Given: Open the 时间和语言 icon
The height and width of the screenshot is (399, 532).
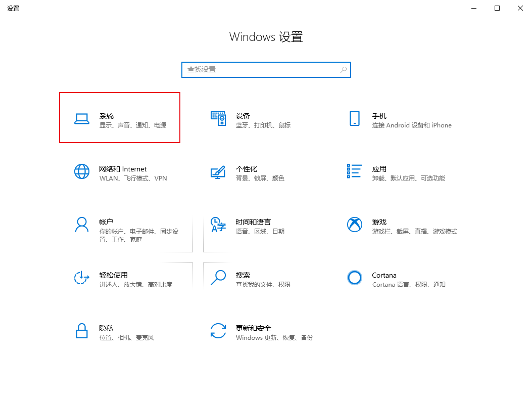Looking at the screenshot, I should click(218, 225).
